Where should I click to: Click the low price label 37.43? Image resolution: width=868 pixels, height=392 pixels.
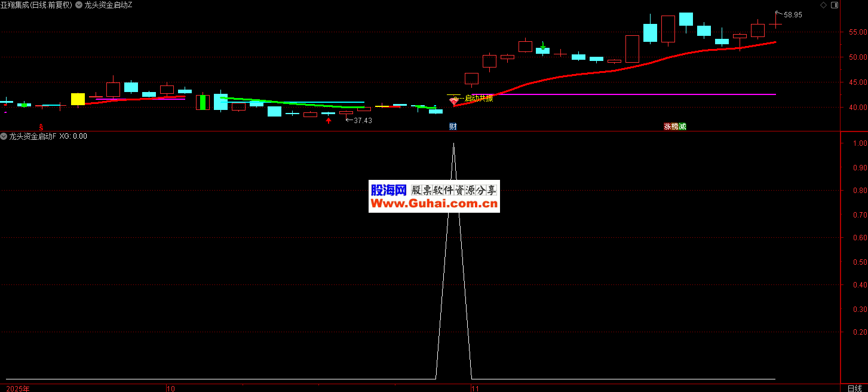tap(363, 121)
